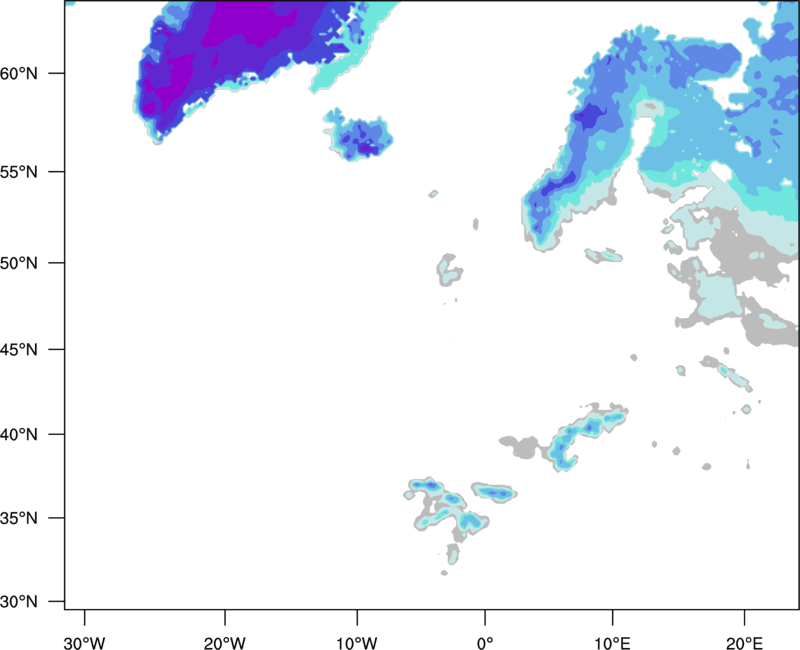Click the 55°N latitude label
Viewport: 800px width, 650px height.
click(x=19, y=172)
